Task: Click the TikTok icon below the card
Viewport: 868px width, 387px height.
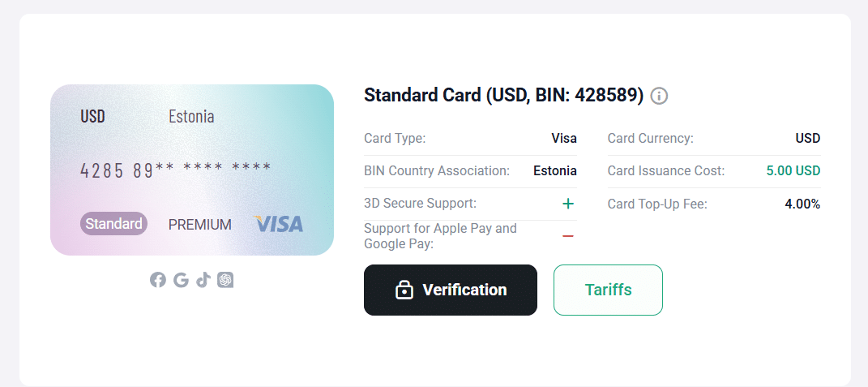Action: click(203, 280)
